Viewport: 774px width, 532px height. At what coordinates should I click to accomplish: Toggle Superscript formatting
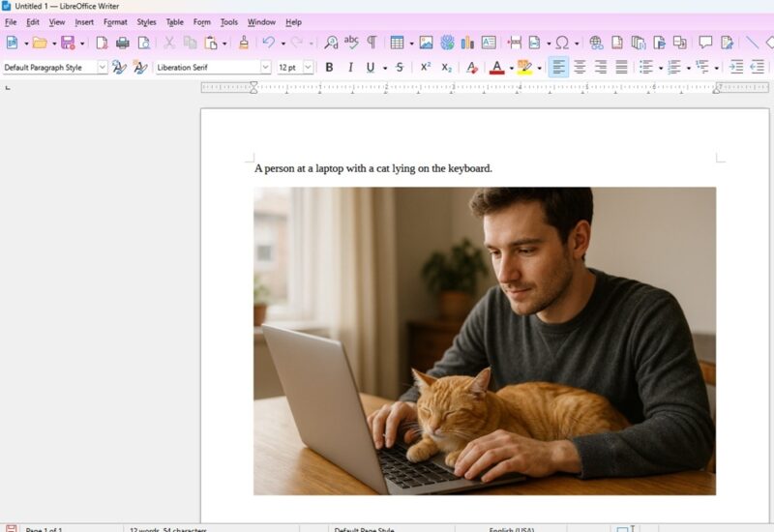pyautogui.click(x=426, y=68)
